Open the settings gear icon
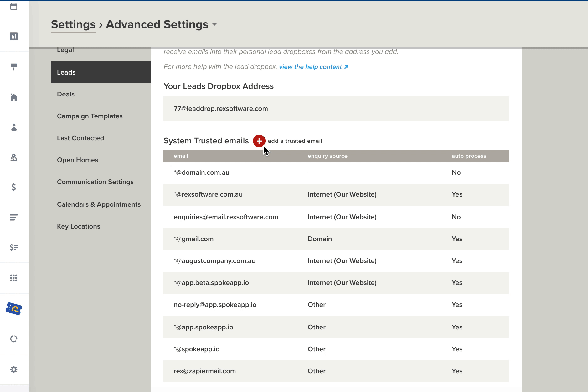Image resolution: width=588 pixels, height=392 pixels. pyautogui.click(x=14, y=369)
